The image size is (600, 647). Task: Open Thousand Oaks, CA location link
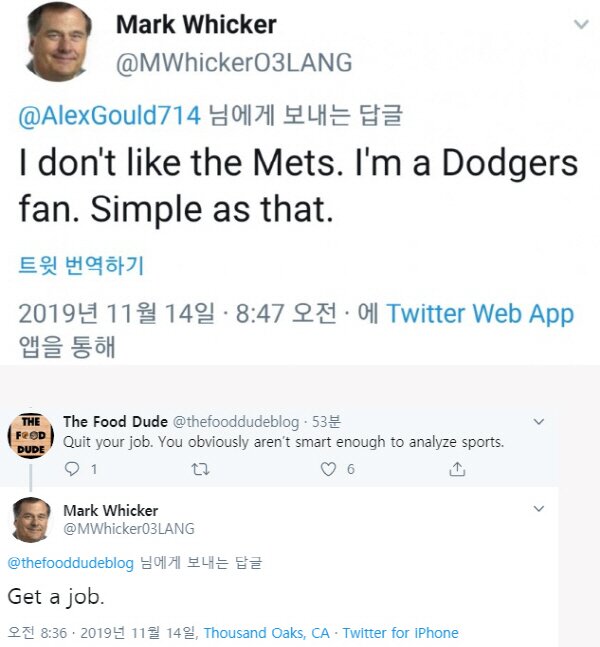266,633
